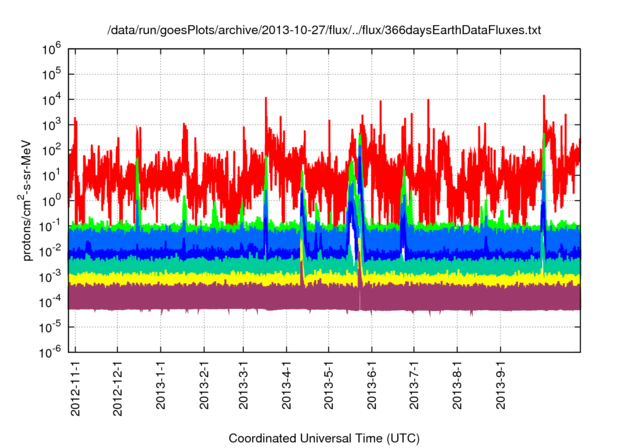The image size is (640, 448).
Task: Click the maroon lowest flux band
Action: pyautogui.click(x=324, y=298)
